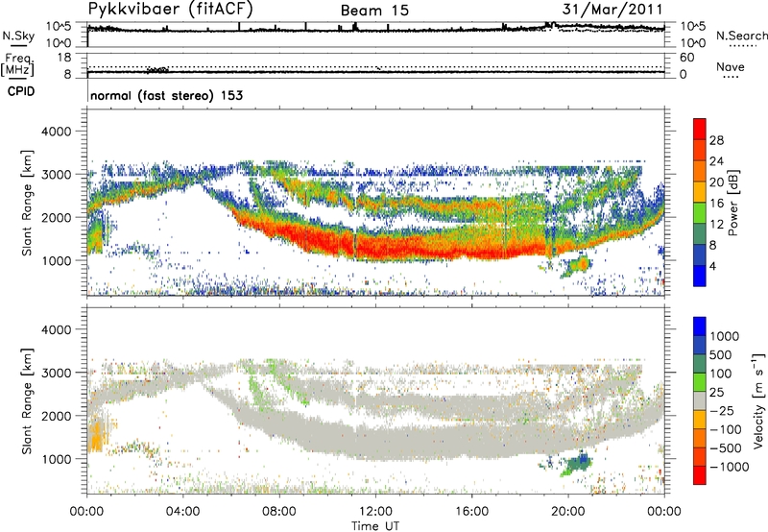This screenshot has width=768, height=532.
Task: Select the "Time UT" axis title
Action: pos(375,526)
